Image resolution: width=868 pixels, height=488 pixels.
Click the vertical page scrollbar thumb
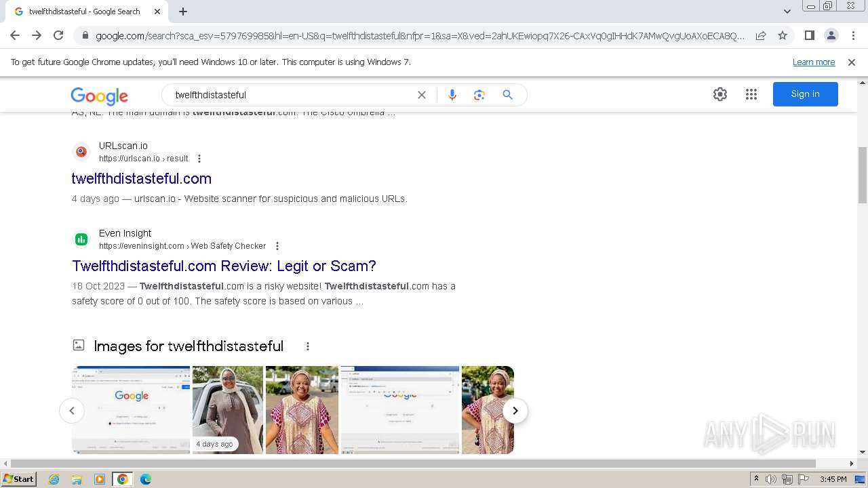coord(863,175)
